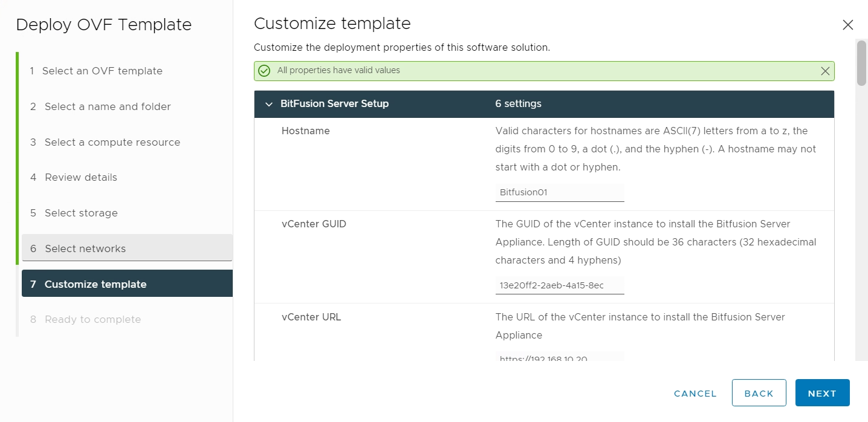The image size is (868, 422).
Task: Return to step 6 Select networks
Action: click(x=127, y=248)
